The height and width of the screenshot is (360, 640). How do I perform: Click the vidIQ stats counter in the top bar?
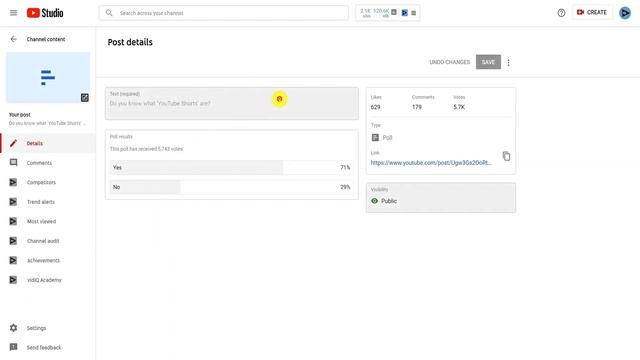(374, 13)
